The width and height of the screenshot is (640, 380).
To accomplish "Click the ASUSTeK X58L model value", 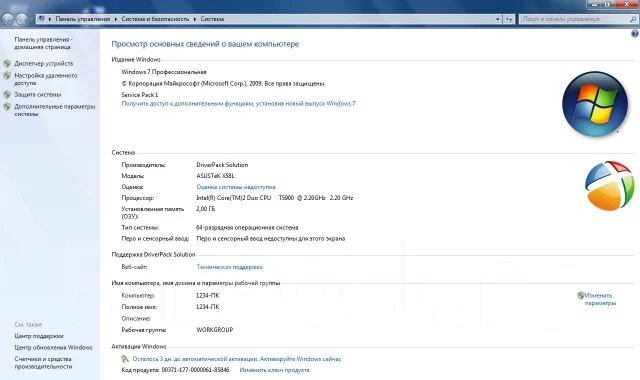I will point(215,176).
